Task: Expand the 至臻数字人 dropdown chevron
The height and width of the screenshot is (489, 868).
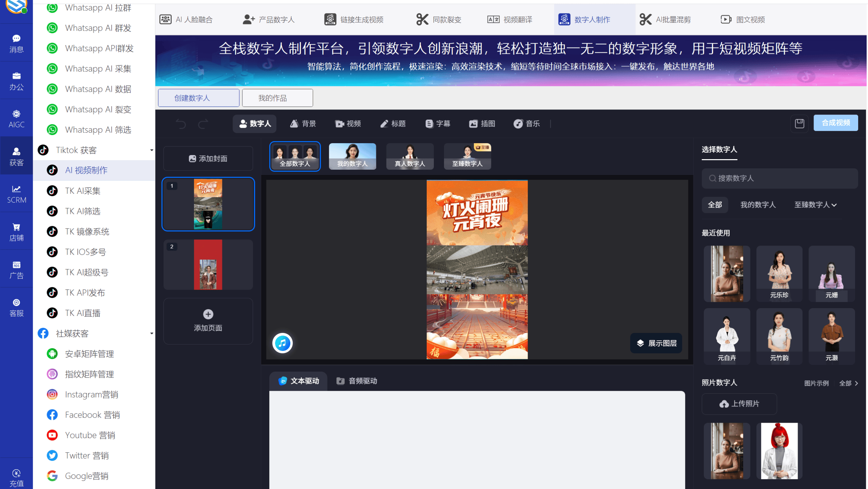Action: coord(835,205)
